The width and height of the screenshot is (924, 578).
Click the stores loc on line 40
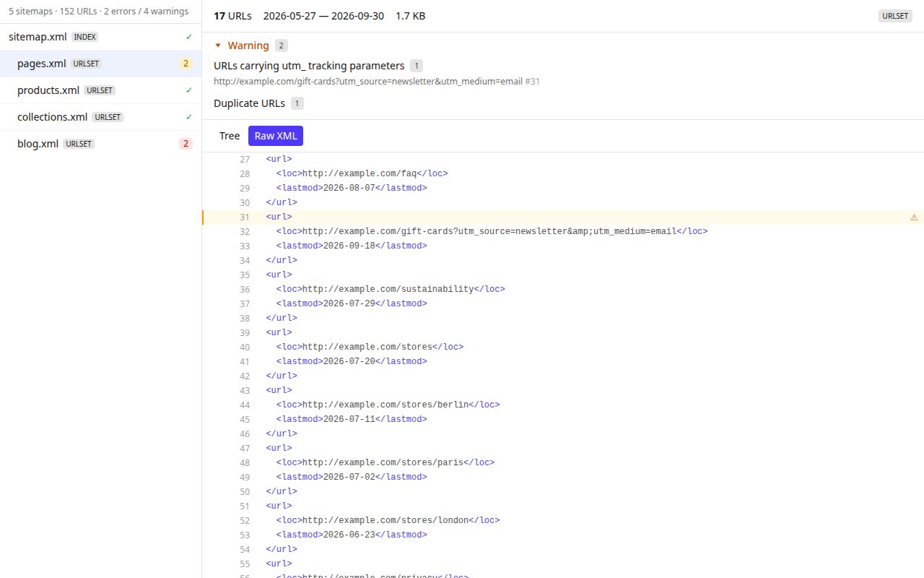click(370, 347)
